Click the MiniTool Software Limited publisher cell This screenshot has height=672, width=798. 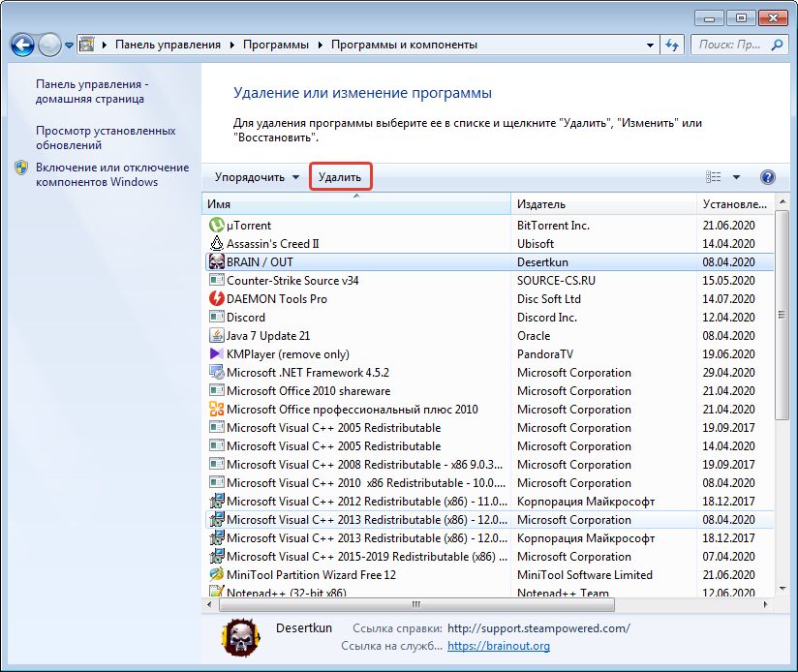[x=585, y=575]
